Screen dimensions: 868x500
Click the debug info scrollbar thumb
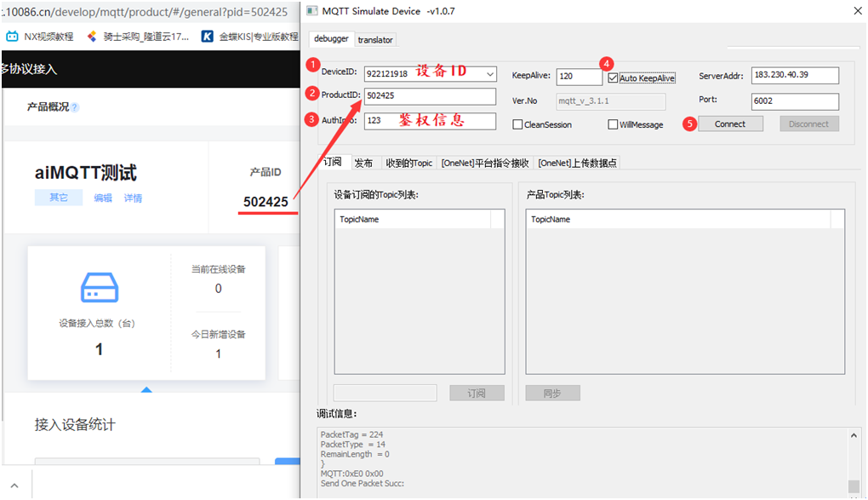(854, 486)
